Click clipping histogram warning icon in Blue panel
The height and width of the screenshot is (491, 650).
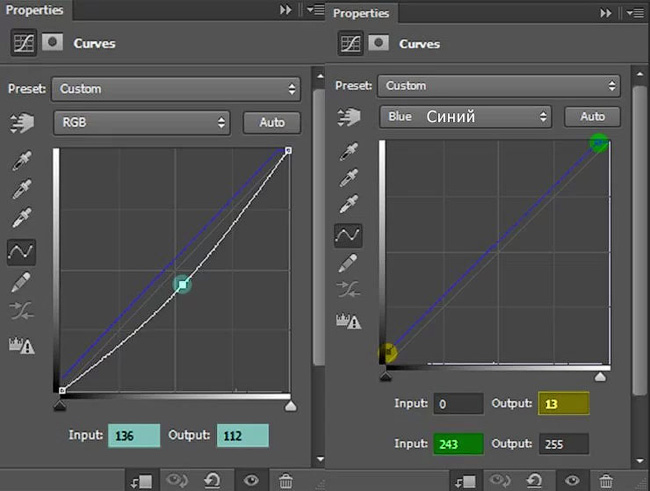(x=349, y=321)
